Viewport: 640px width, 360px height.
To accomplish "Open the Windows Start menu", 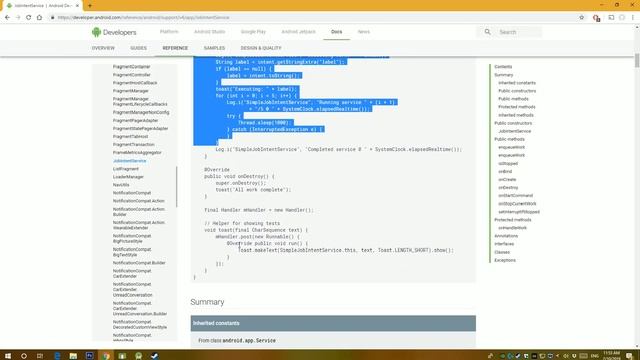I will (8, 356).
